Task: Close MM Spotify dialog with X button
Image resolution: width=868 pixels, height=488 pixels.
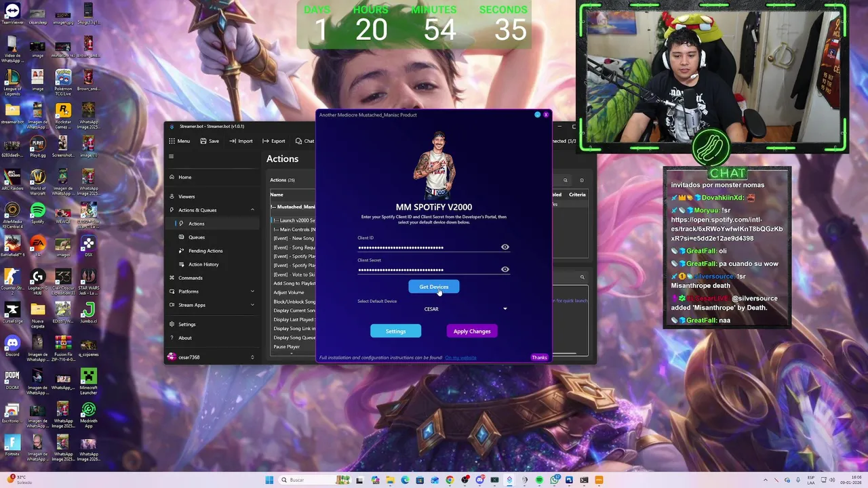Action: tap(546, 115)
